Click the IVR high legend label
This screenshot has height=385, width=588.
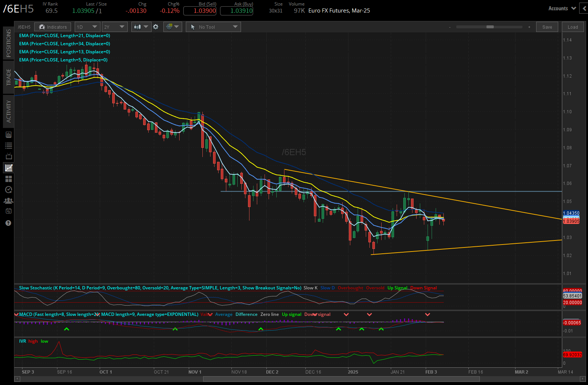33,341
